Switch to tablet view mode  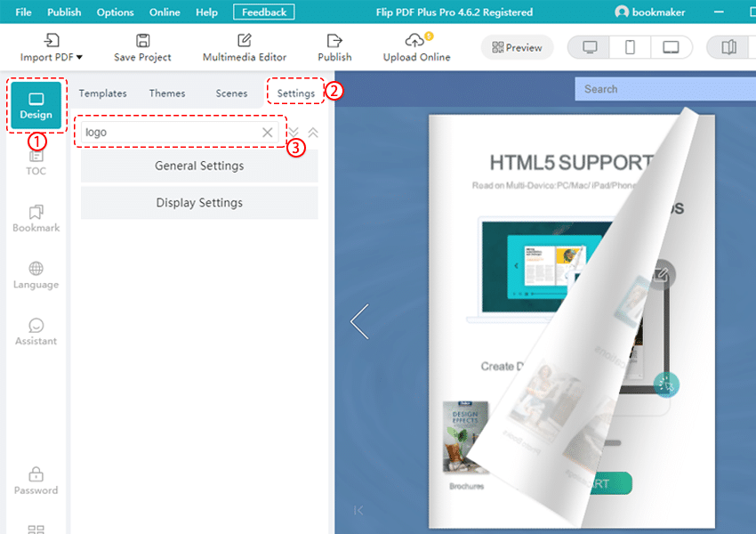[x=671, y=47]
